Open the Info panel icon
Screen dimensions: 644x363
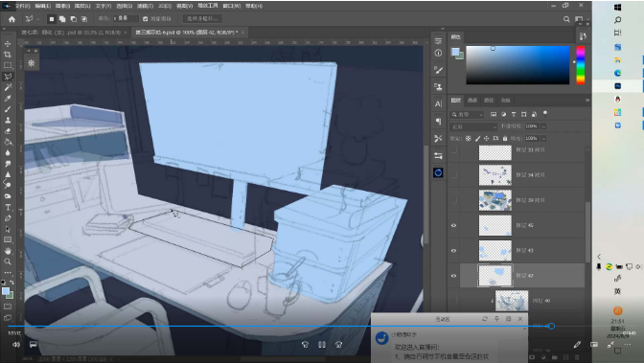(x=438, y=53)
